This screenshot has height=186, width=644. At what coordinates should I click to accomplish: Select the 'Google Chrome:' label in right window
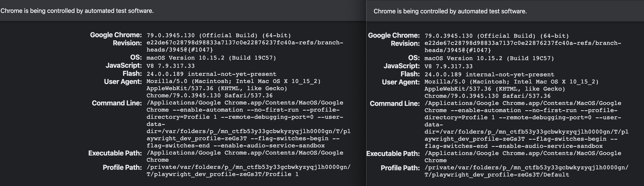pos(394,35)
